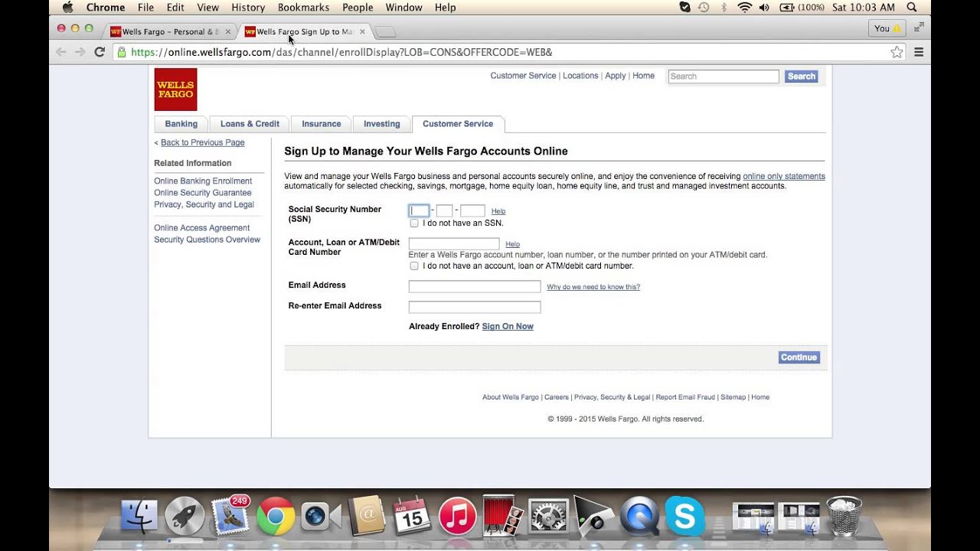Click the Continue button

(x=799, y=357)
